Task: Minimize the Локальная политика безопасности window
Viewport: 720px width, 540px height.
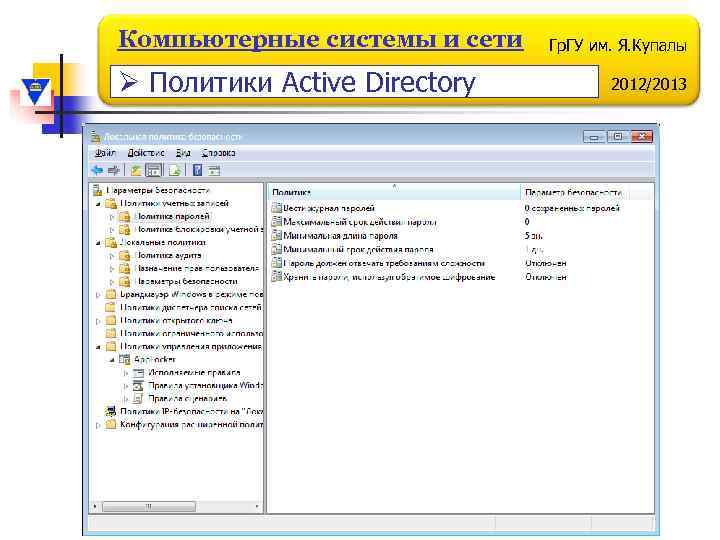Action: click(594, 137)
